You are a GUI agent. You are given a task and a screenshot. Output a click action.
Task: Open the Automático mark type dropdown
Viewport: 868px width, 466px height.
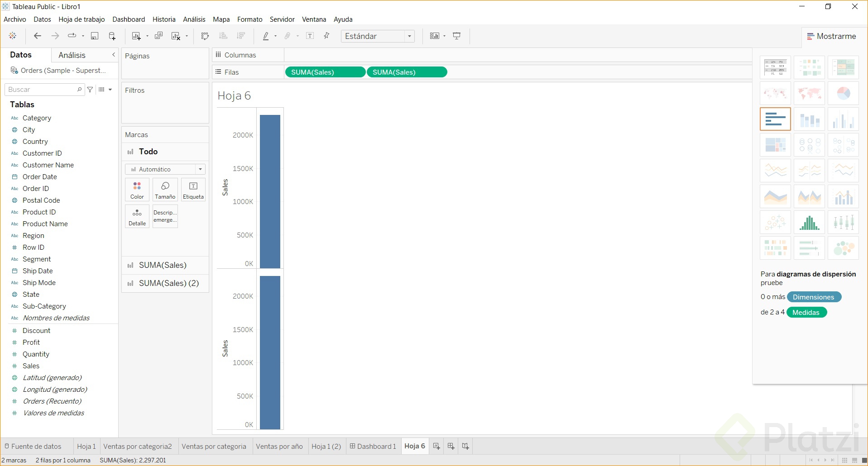[165, 169]
